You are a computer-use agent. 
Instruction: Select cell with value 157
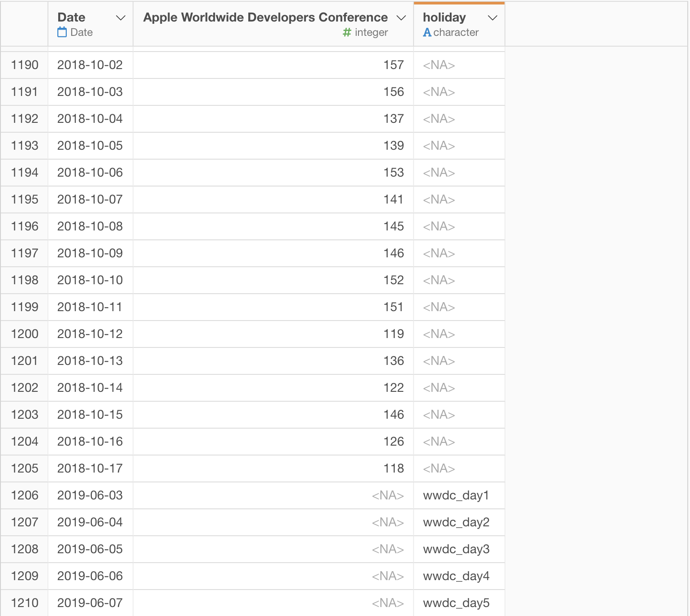(393, 65)
